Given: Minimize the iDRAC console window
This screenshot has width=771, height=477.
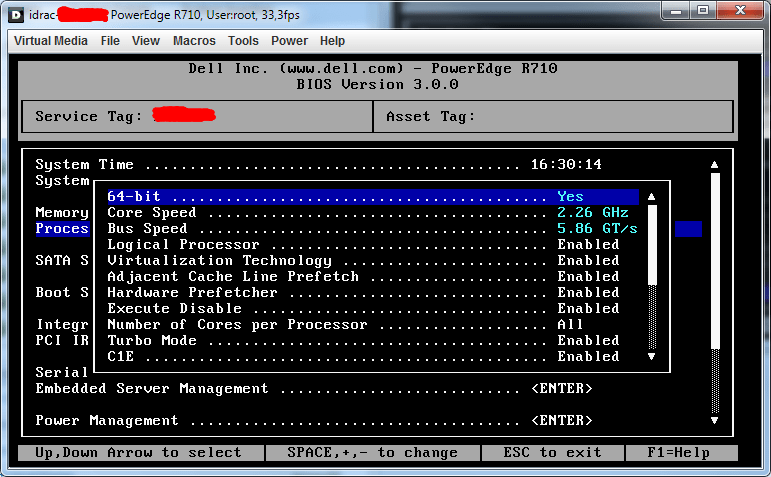Looking at the screenshot, I should (676, 11).
